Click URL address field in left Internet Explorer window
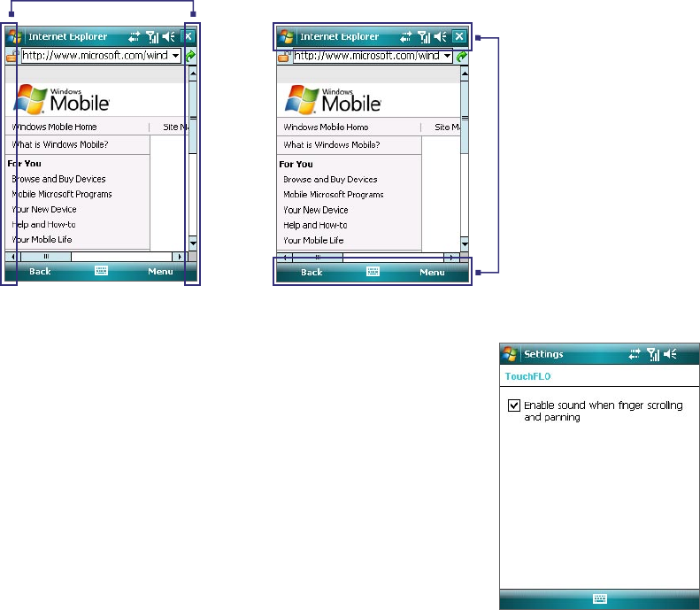This screenshot has height=610, width=700. [102, 56]
